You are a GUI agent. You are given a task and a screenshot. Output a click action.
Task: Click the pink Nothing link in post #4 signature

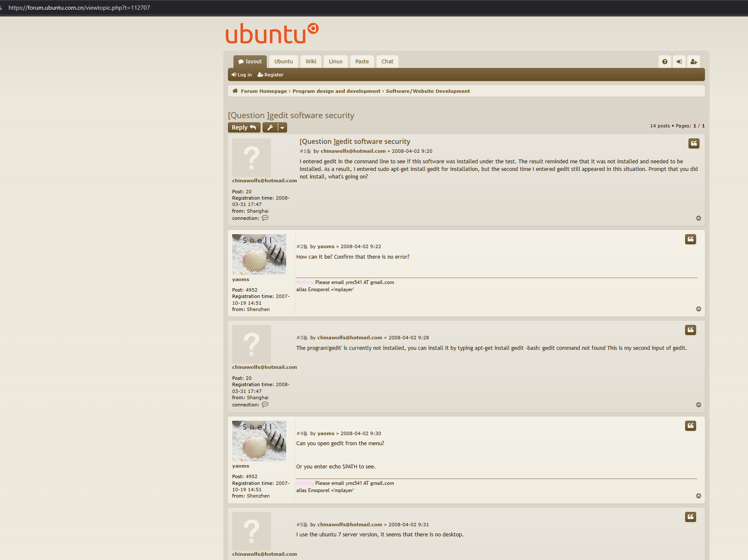tap(305, 483)
